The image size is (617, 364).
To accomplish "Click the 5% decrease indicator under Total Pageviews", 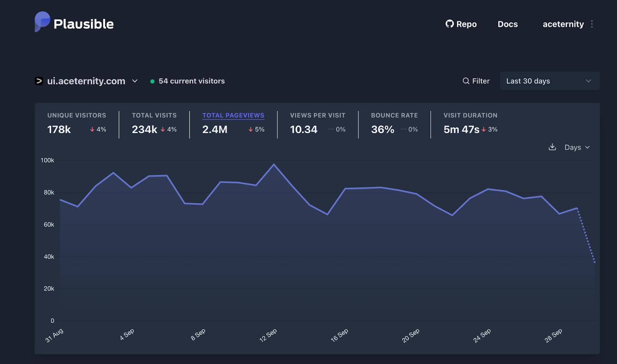I will tap(256, 129).
